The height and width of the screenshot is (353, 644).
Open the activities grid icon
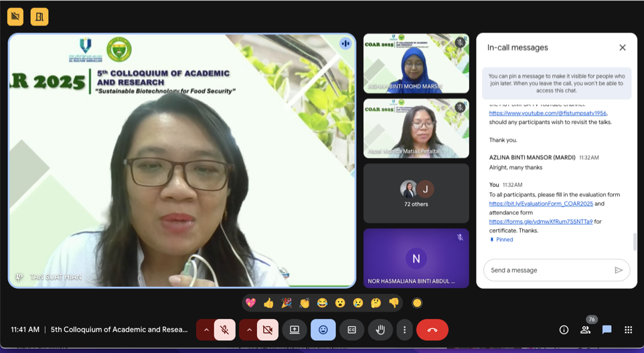coord(628,330)
